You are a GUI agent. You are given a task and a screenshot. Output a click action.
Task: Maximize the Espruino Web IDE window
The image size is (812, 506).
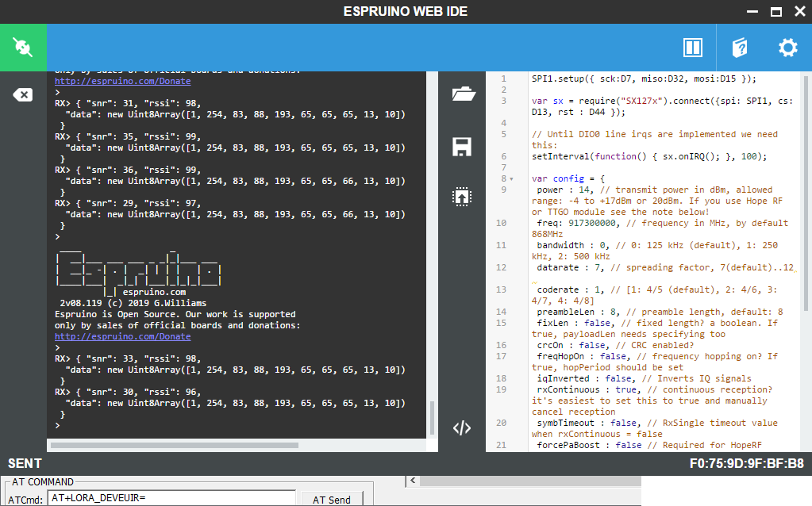(x=775, y=11)
